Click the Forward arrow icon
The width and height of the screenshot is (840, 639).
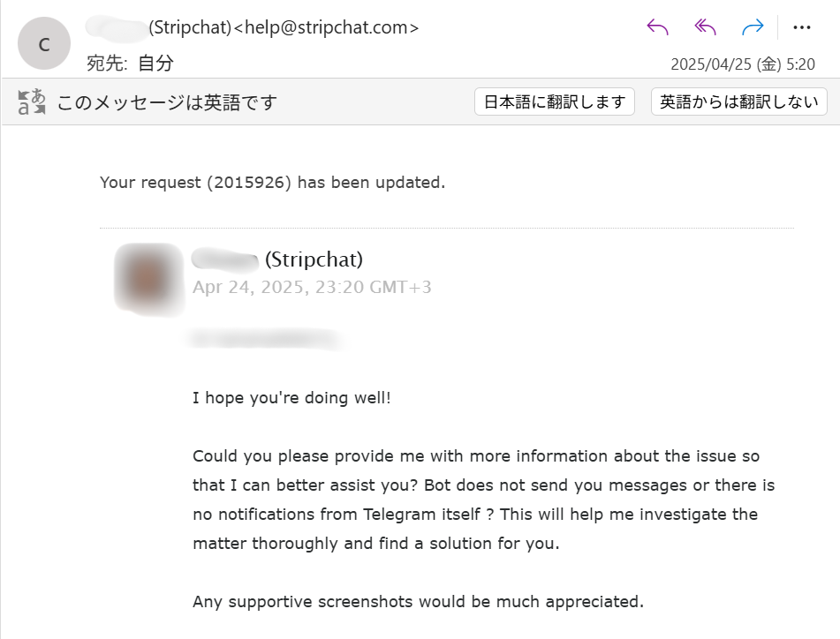(x=752, y=26)
